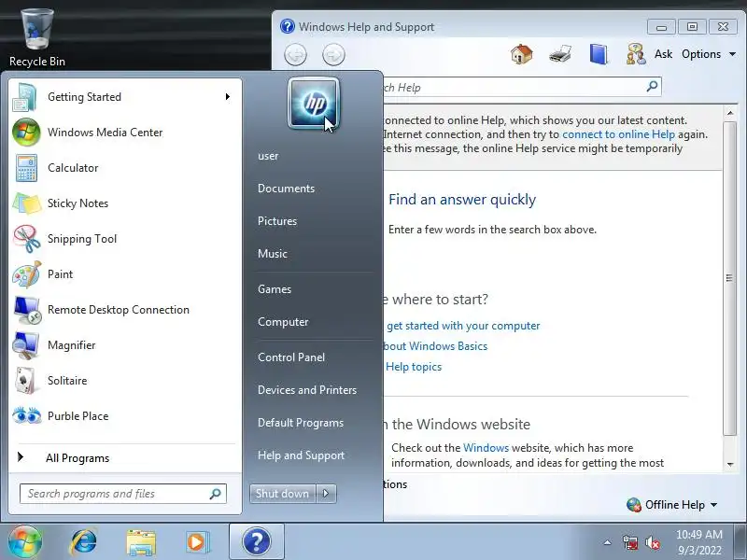The height and width of the screenshot is (560, 747).
Task: Follow get started with your computer link
Action: click(463, 326)
